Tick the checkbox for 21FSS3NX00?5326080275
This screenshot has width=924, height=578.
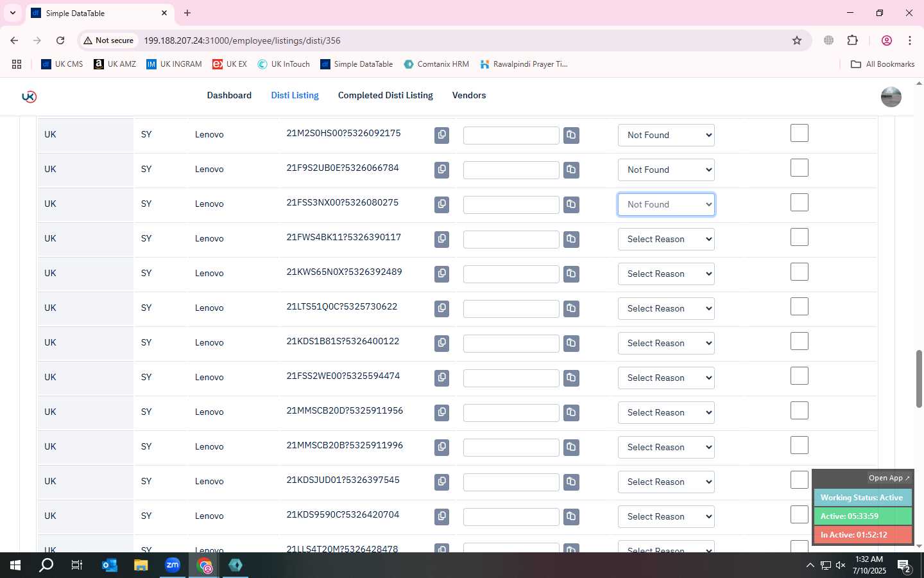tap(799, 202)
